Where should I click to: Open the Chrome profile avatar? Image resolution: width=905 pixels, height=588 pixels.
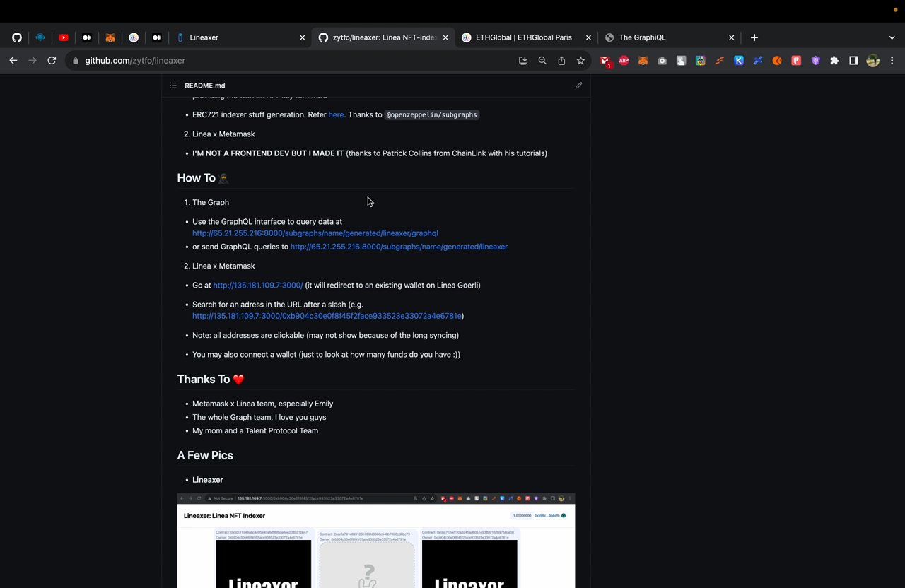pos(873,61)
